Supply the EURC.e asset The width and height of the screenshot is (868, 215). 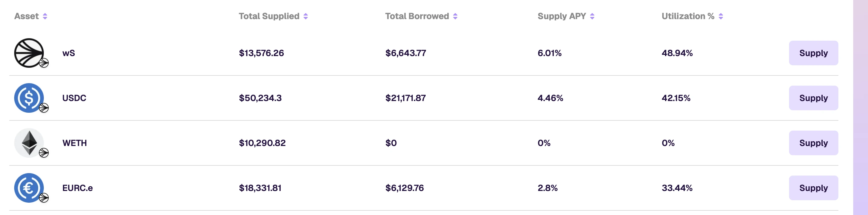813,188
